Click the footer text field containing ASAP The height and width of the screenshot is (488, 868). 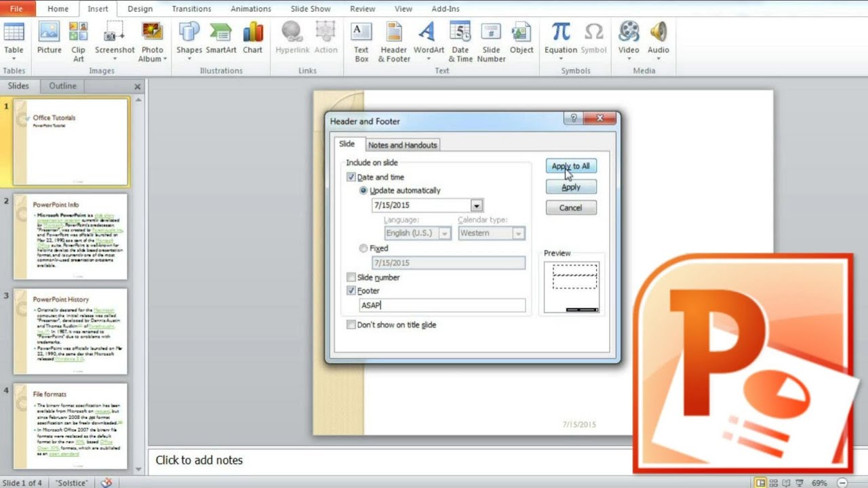tap(442, 306)
